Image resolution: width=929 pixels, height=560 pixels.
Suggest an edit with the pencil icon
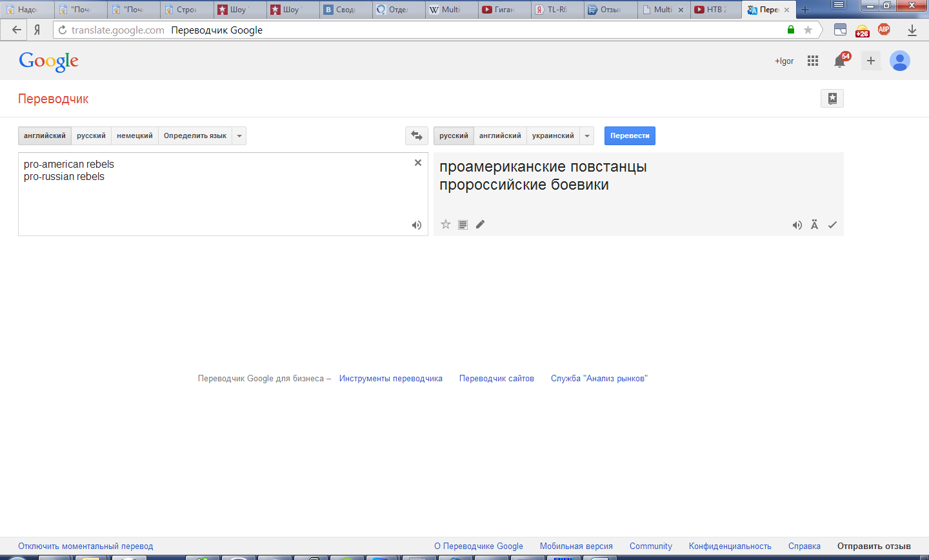coord(480,225)
